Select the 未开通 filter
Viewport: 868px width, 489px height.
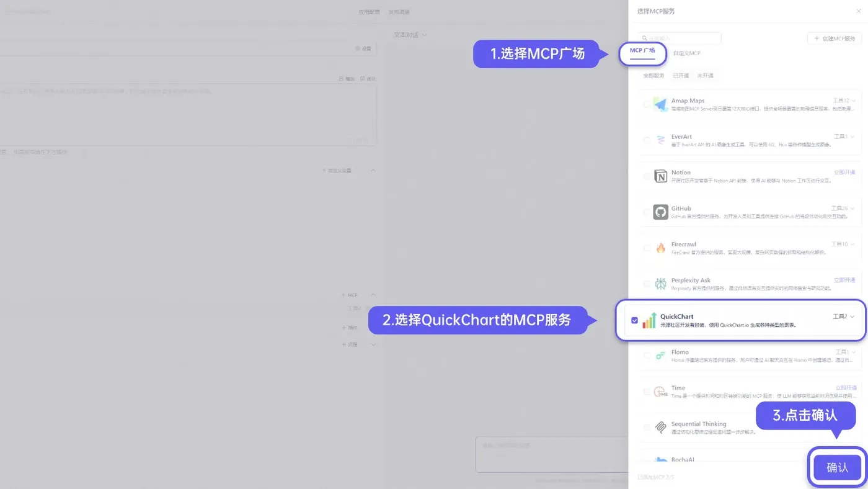pyautogui.click(x=705, y=76)
